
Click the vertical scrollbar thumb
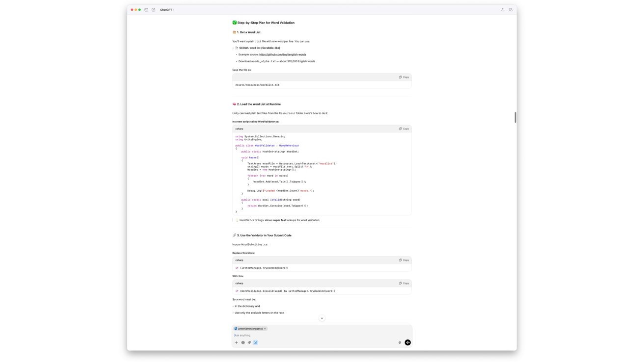click(x=515, y=117)
